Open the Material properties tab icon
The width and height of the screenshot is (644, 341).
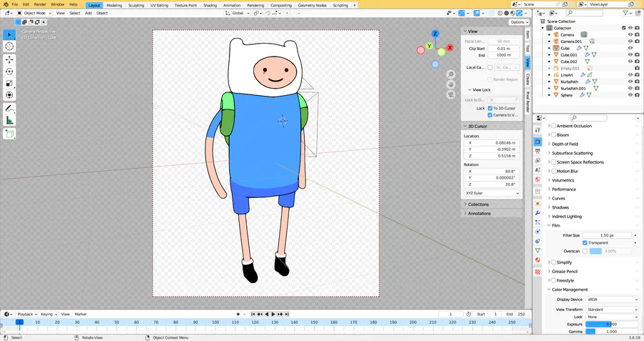(537, 260)
